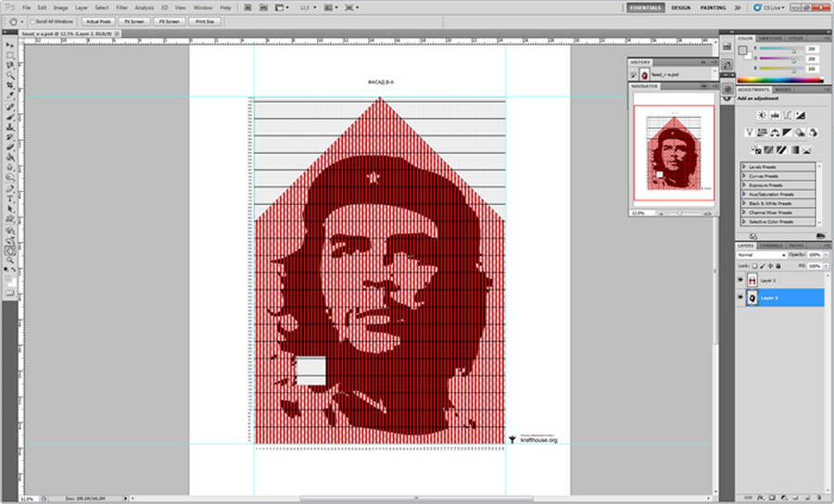Select the Lasso tool

[10, 66]
